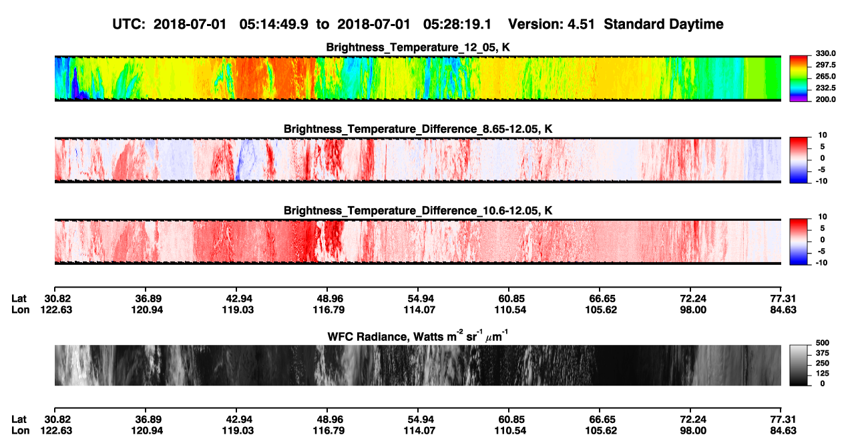The height and width of the screenshot is (445, 868).
Task: Click the Brightness_Temperature_Difference_8.65-12.05 title
Action: 418,129
